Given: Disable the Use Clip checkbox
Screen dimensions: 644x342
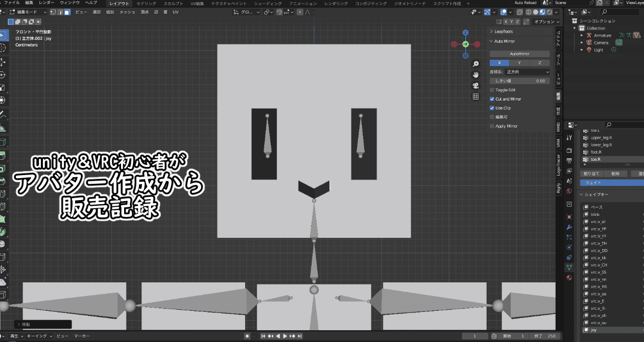Looking at the screenshot, I should [x=492, y=108].
